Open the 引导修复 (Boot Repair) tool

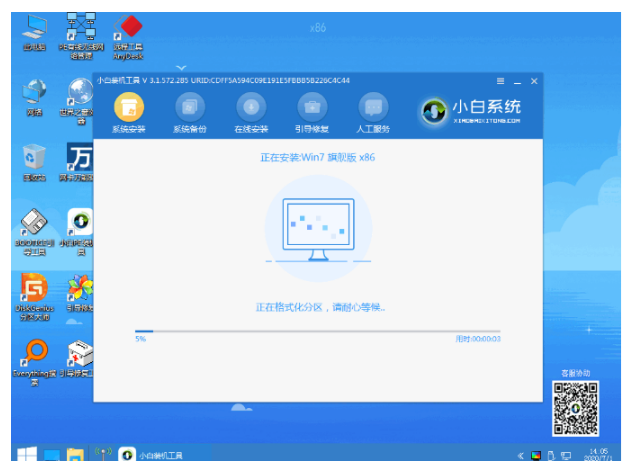click(312, 108)
